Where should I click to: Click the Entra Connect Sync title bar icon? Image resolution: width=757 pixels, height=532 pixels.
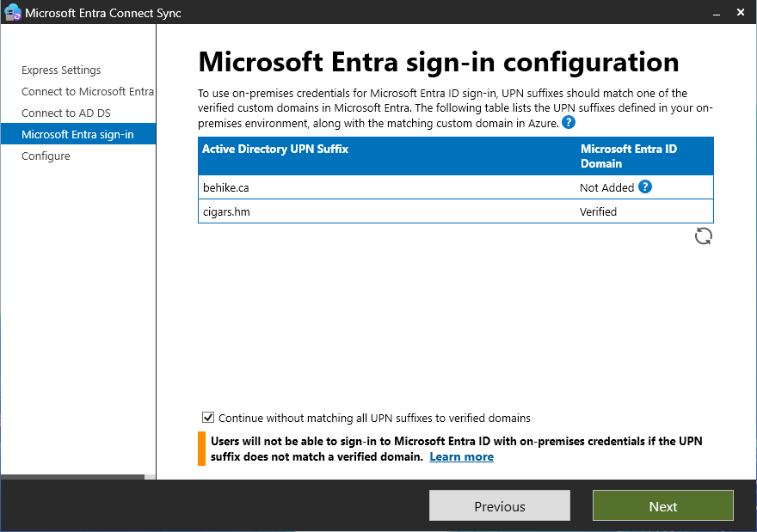click(x=12, y=13)
